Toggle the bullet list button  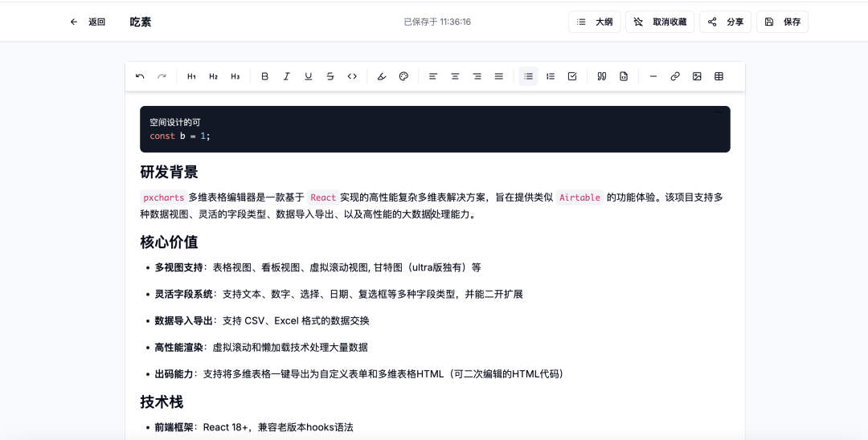pyautogui.click(x=529, y=76)
